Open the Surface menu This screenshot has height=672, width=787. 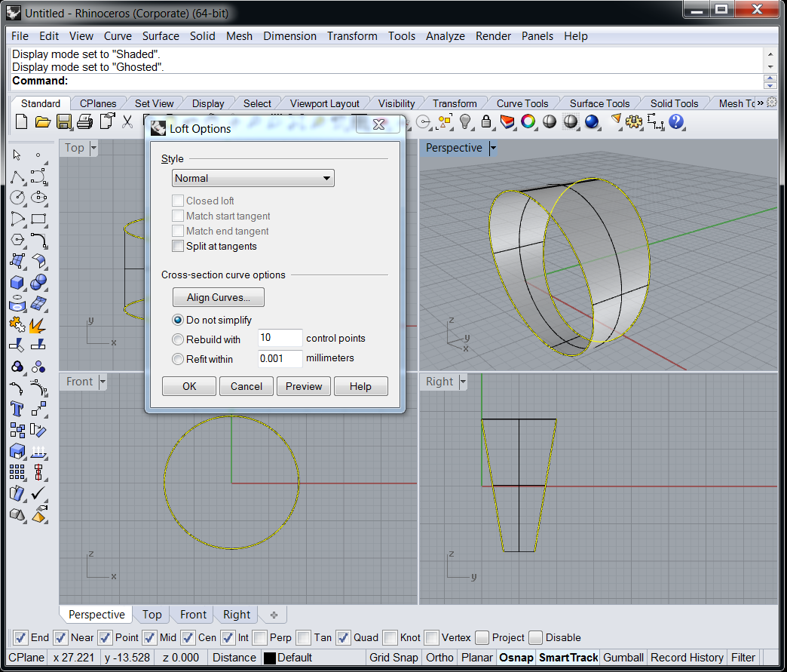click(x=161, y=36)
